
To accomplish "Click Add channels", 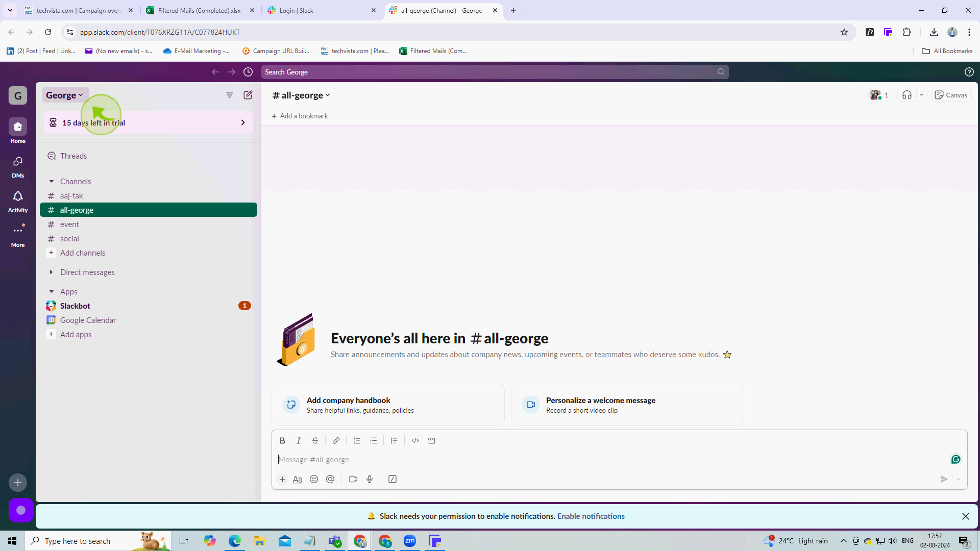I will point(148,253).
